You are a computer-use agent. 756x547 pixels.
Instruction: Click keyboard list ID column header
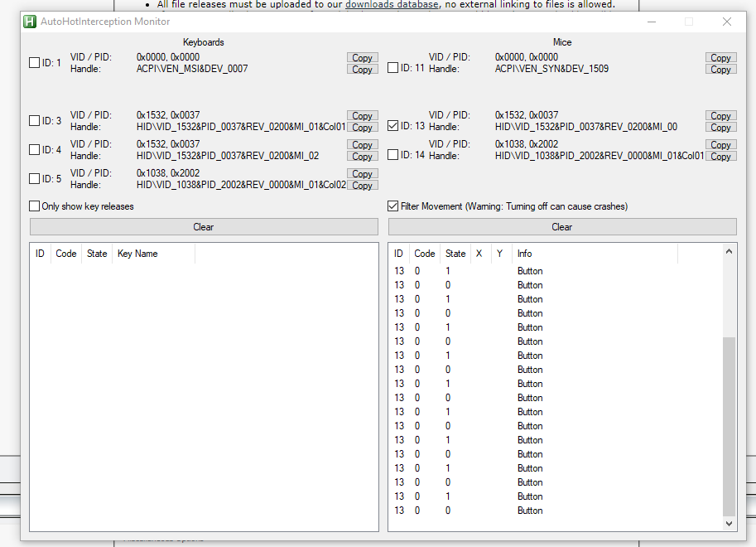tap(40, 254)
